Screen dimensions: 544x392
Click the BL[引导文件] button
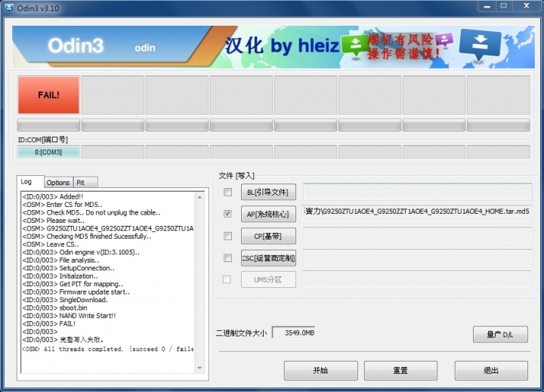(268, 192)
